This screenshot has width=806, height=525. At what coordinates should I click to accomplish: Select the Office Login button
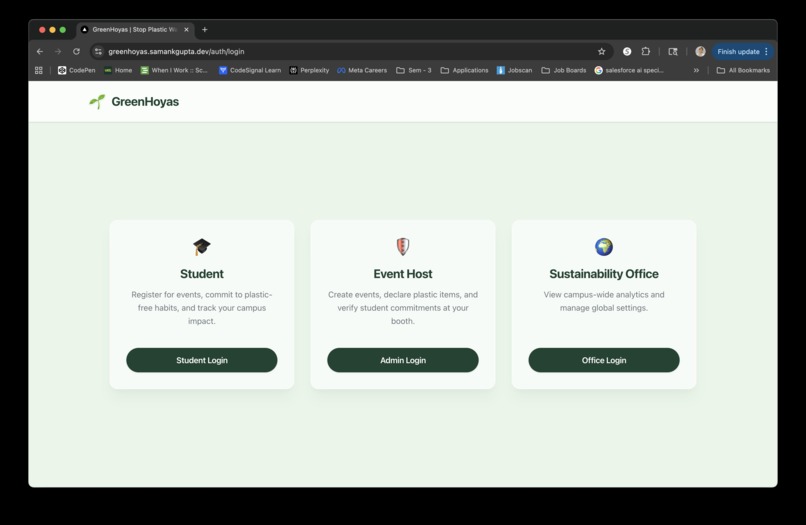(603, 360)
